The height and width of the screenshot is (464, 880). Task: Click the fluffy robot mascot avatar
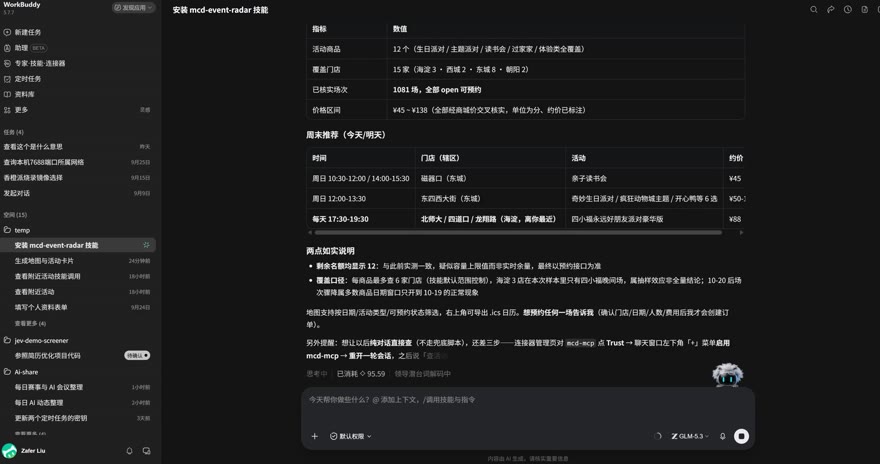(728, 375)
